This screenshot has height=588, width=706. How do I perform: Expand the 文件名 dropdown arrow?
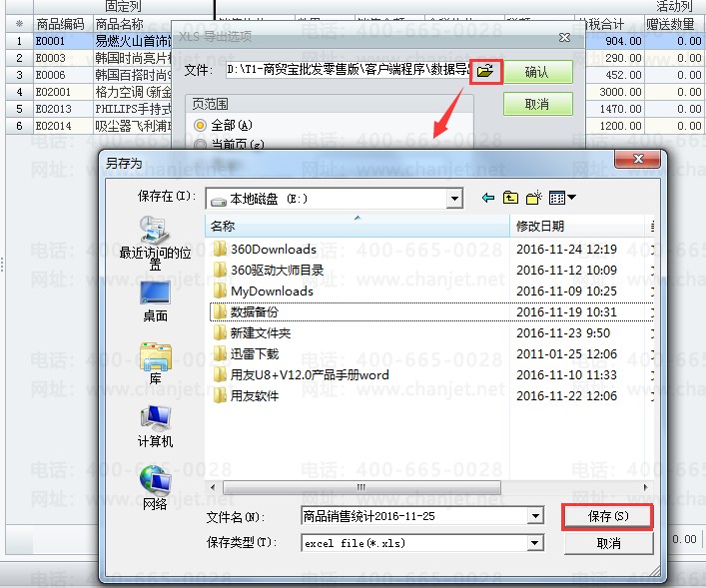(x=535, y=516)
